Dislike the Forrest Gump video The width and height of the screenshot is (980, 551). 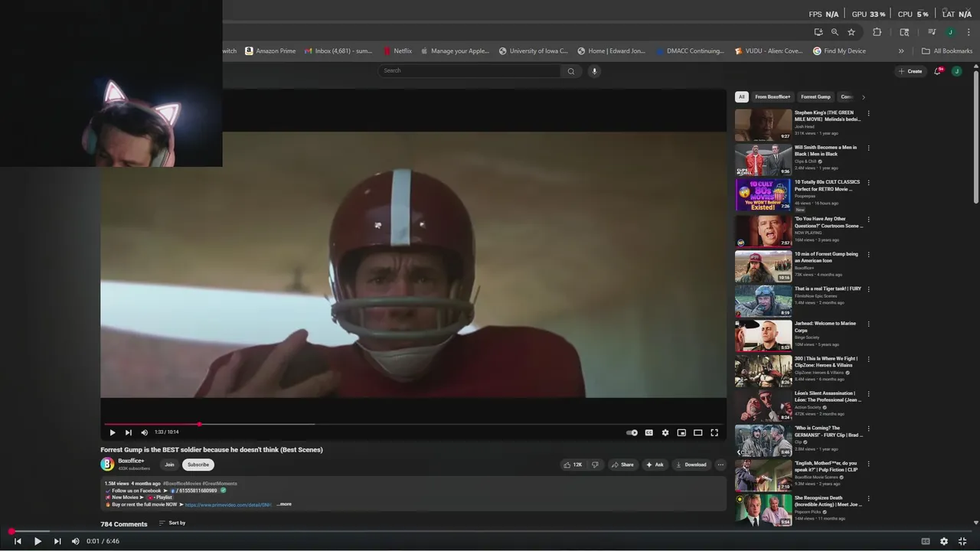(595, 465)
